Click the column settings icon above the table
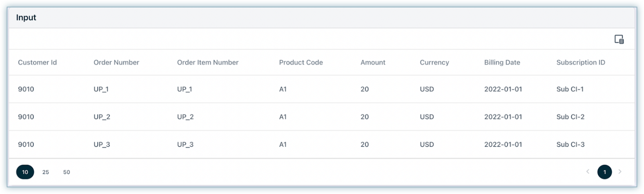 tap(619, 39)
